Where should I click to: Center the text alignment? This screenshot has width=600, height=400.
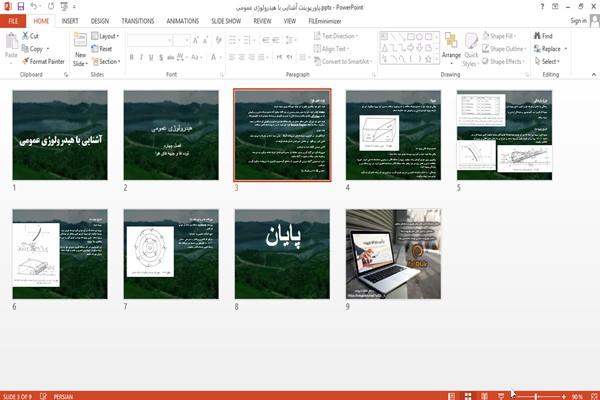pos(241,57)
